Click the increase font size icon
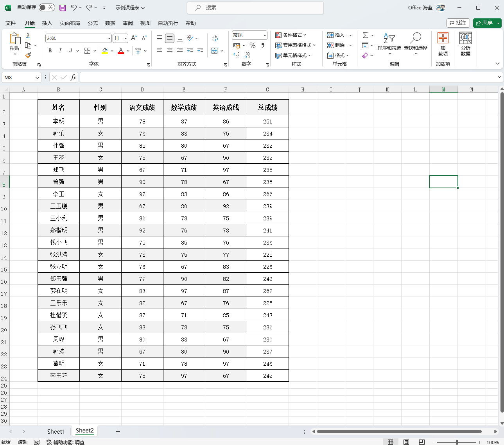The width and height of the screenshot is (504, 445). (134, 38)
